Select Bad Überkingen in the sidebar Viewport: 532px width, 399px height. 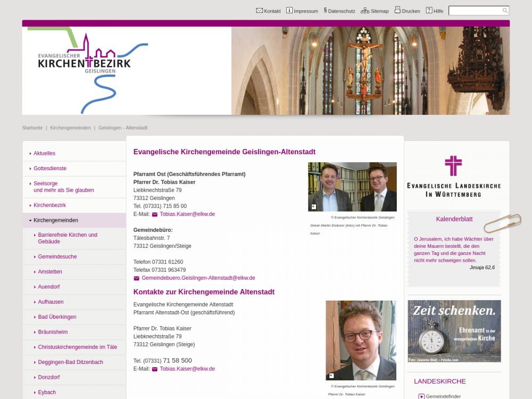(57, 317)
